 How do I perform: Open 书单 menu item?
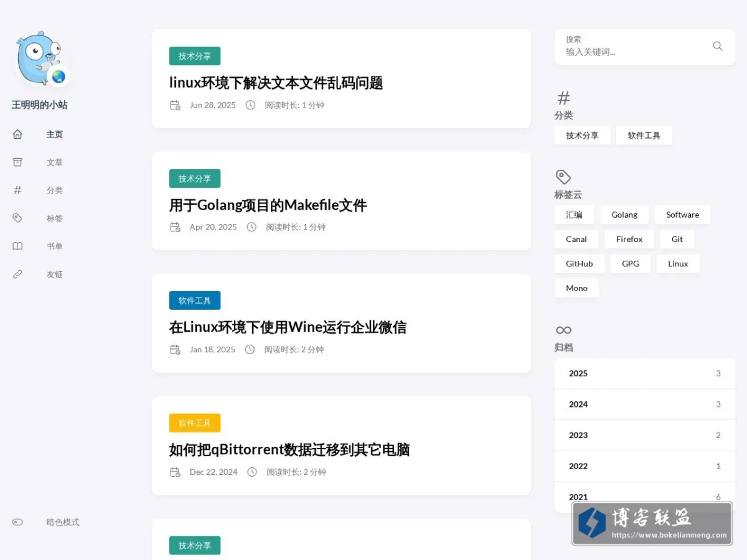tap(55, 246)
